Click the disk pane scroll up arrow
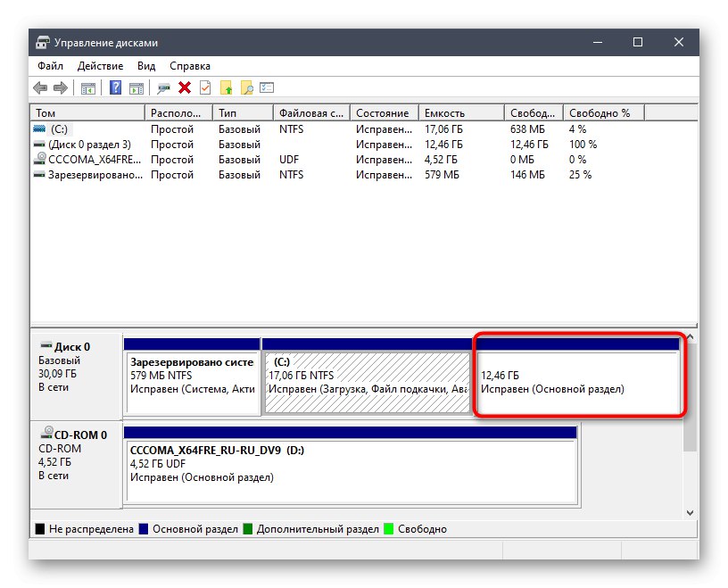Viewport: 728px width, 588px height. [x=690, y=337]
